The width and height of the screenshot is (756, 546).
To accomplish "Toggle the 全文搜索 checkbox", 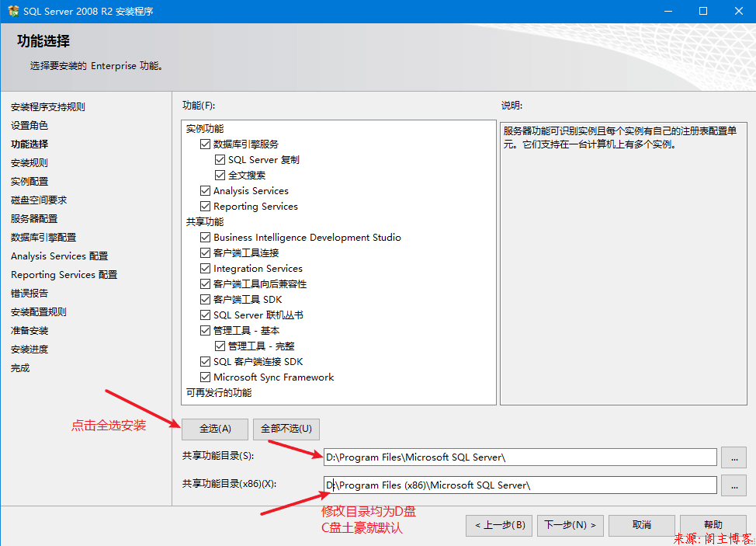I will point(220,175).
